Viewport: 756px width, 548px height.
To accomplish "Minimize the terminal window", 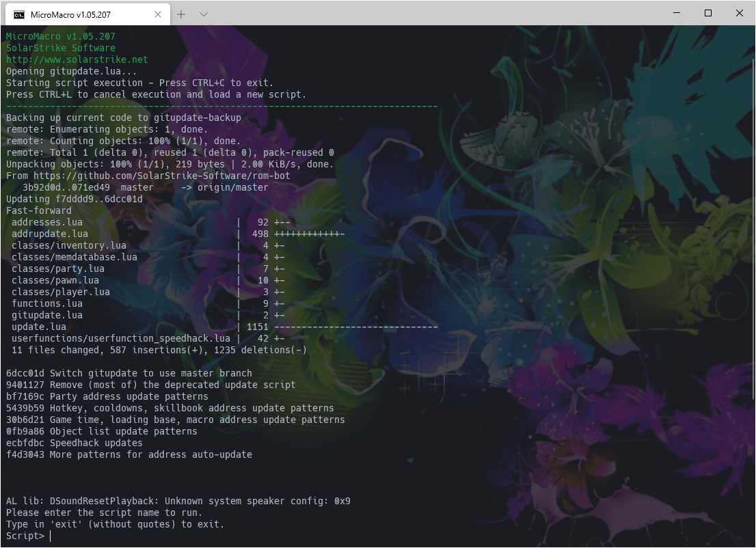I will point(677,13).
